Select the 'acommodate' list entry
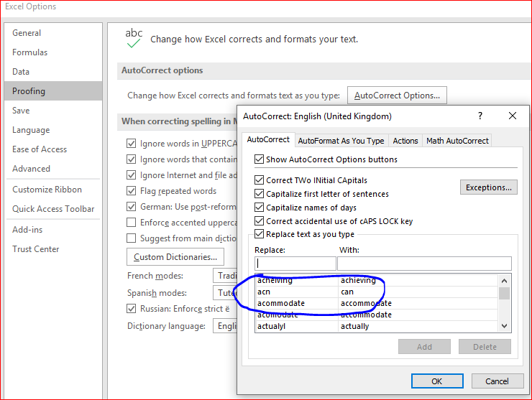This screenshot has width=532, height=400. point(376,303)
